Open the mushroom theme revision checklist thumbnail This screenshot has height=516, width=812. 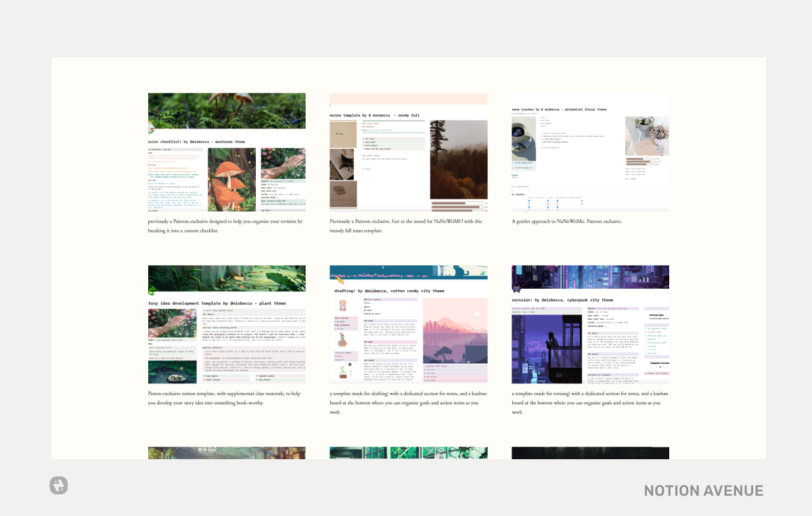(227, 152)
